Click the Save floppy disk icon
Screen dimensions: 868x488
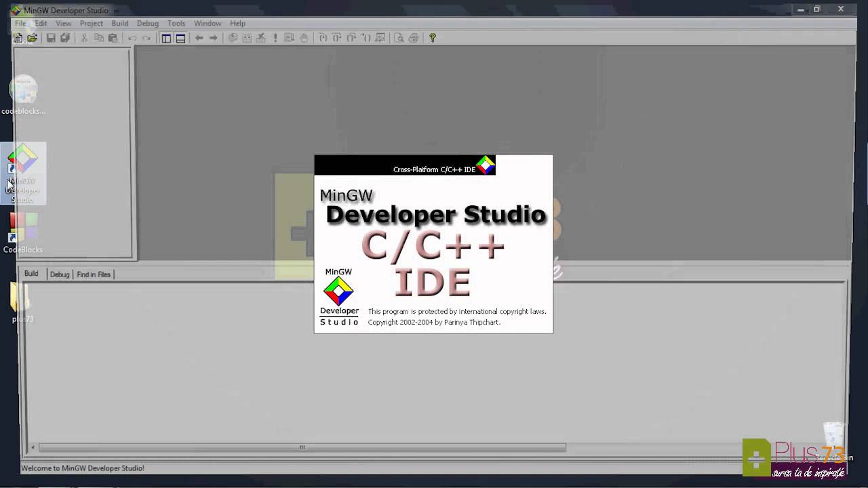[51, 38]
